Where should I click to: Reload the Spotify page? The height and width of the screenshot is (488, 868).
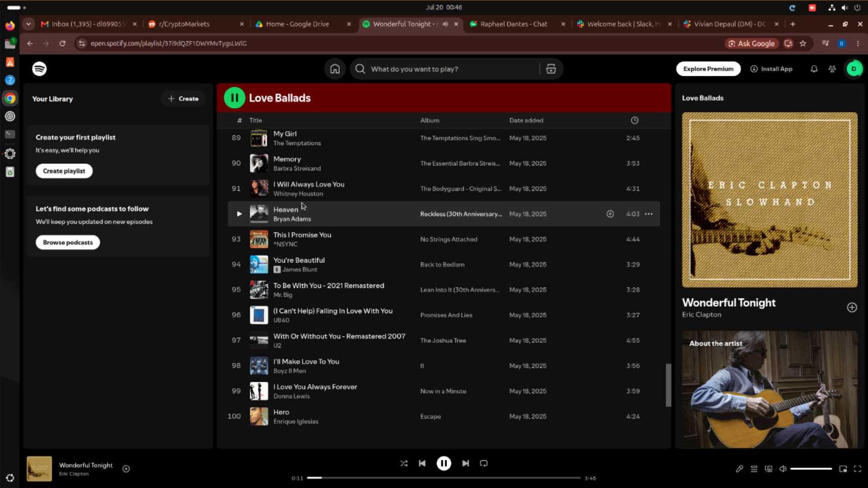point(62,44)
